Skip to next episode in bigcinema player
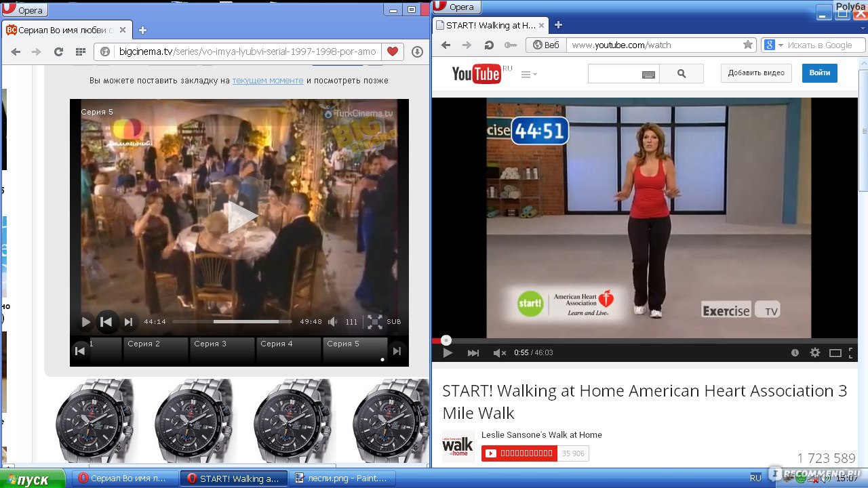The width and height of the screenshot is (868, 488). tap(128, 322)
